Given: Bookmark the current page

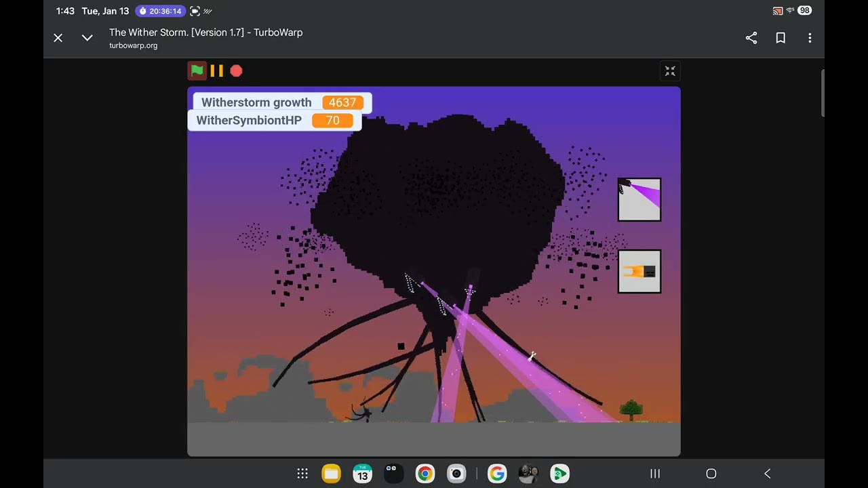Looking at the screenshot, I should pyautogui.click(x=781, y=38).
